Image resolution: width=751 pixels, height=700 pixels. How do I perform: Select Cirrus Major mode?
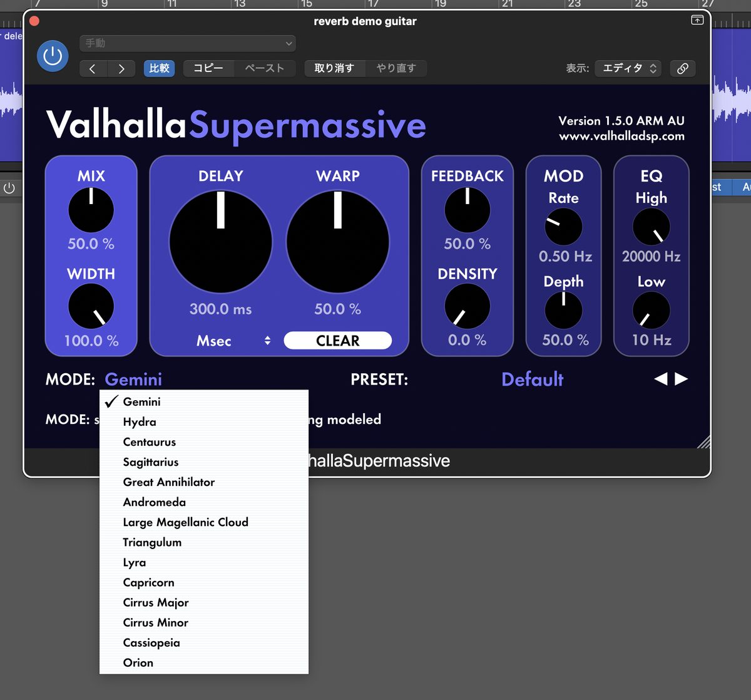click(x=204, y=602)
